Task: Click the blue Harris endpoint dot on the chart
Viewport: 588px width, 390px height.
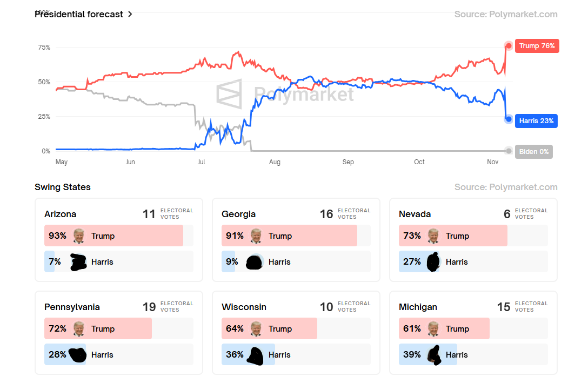Action: [509, 119]
